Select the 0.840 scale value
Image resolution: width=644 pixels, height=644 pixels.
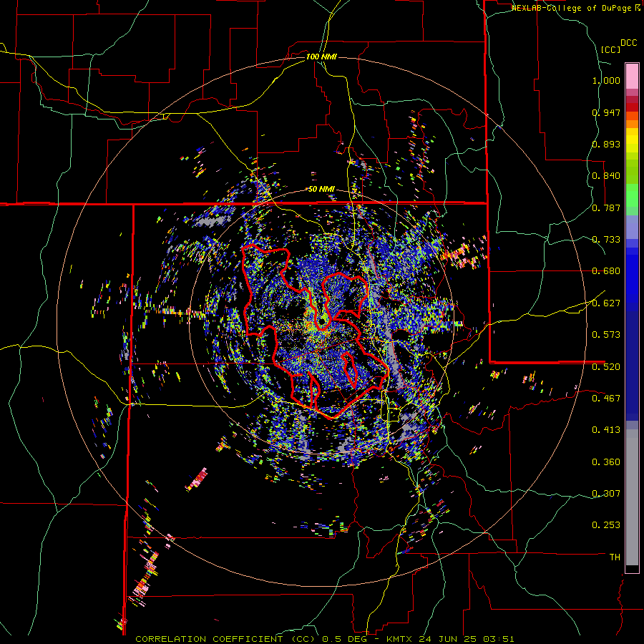pyautogui.click(x=606, y=176)
